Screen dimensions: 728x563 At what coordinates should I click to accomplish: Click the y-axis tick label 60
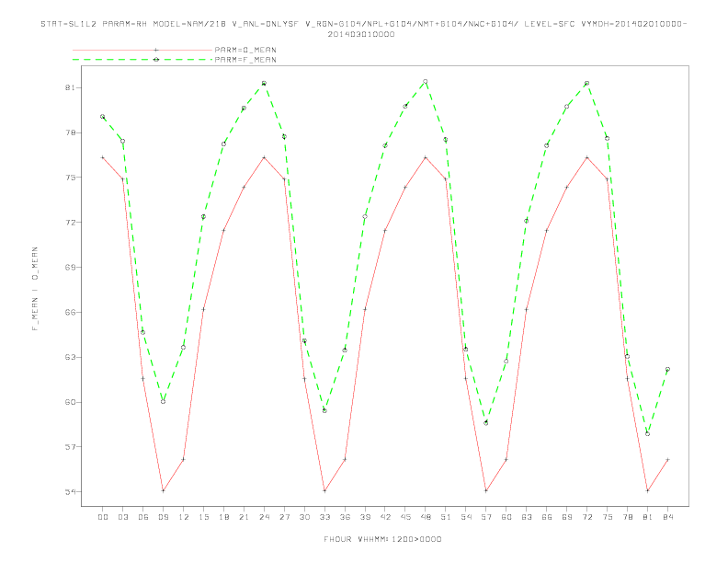tap(71, 402)
